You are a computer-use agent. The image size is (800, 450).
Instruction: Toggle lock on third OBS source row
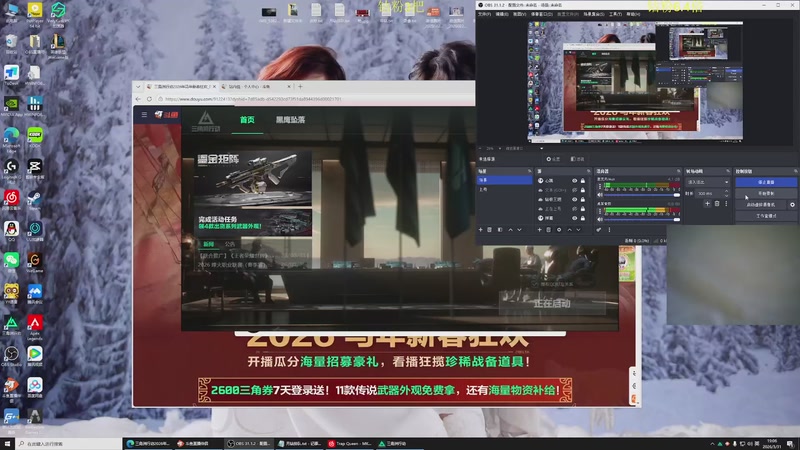point(583,199)
